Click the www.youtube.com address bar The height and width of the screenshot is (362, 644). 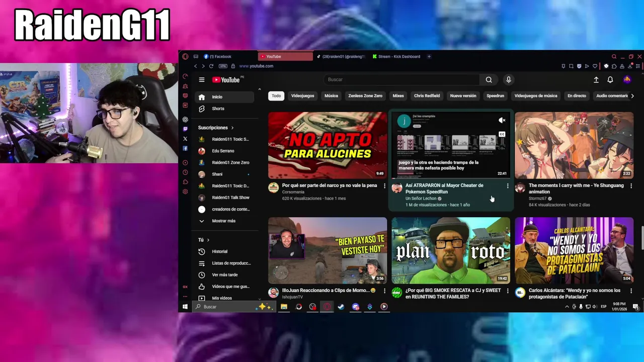tap(256, 66)
